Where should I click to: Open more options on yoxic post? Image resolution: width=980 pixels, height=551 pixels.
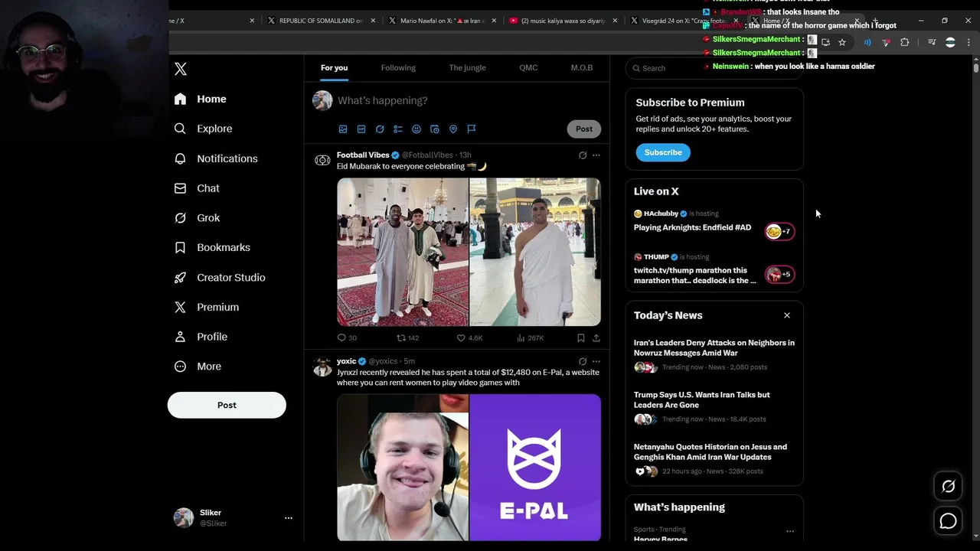[x=596, y=361]
